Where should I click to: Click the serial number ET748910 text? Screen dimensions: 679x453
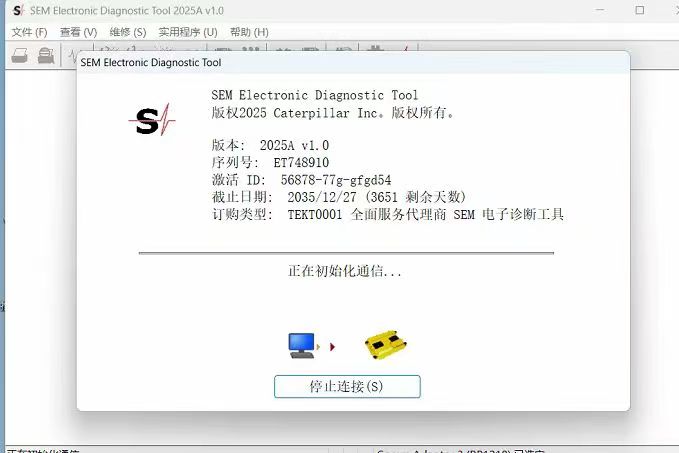(300, 162)
